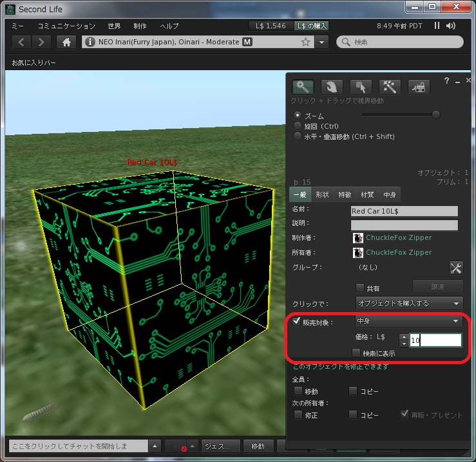Select the Focus zoom tool in build panel
The width and height of the screenshot is (476, 462).
303,87
